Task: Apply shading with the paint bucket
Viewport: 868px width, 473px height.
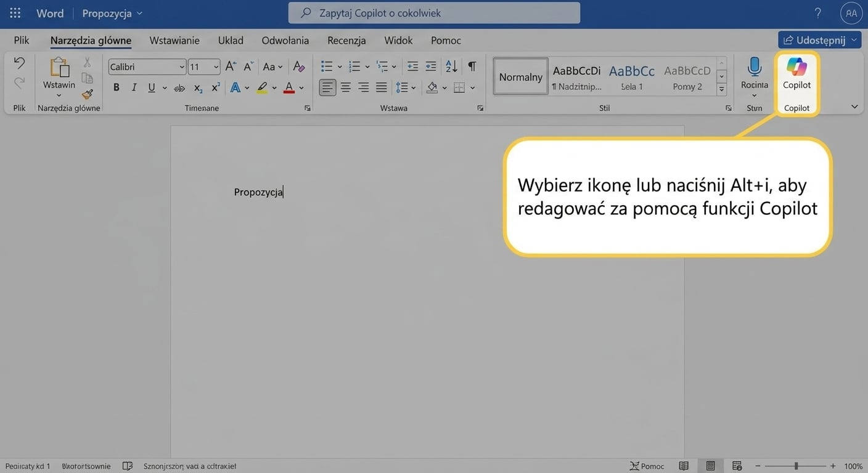Action: click(432, 87)
